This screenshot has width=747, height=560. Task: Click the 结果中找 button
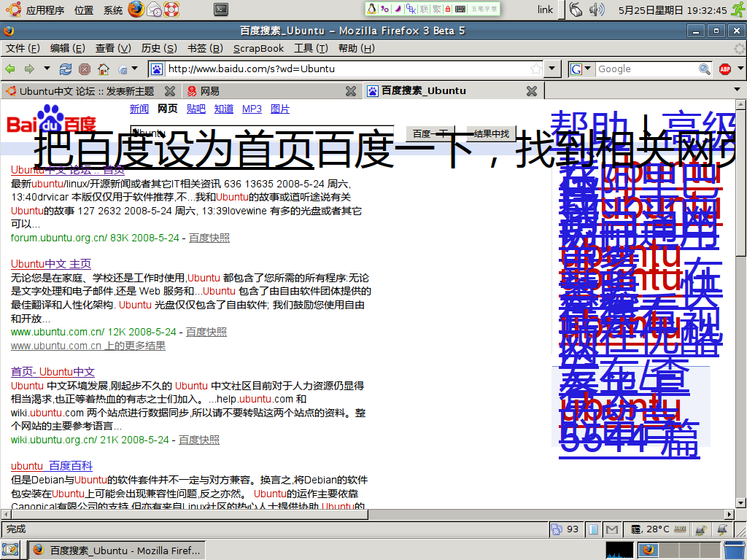491,134
